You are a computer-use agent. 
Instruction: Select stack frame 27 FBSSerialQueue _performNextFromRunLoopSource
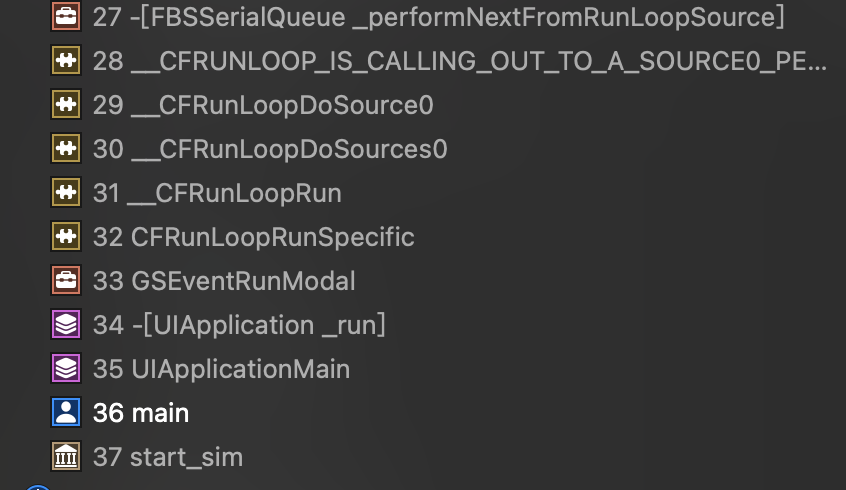pyautogui.click(x=438, y=17)
